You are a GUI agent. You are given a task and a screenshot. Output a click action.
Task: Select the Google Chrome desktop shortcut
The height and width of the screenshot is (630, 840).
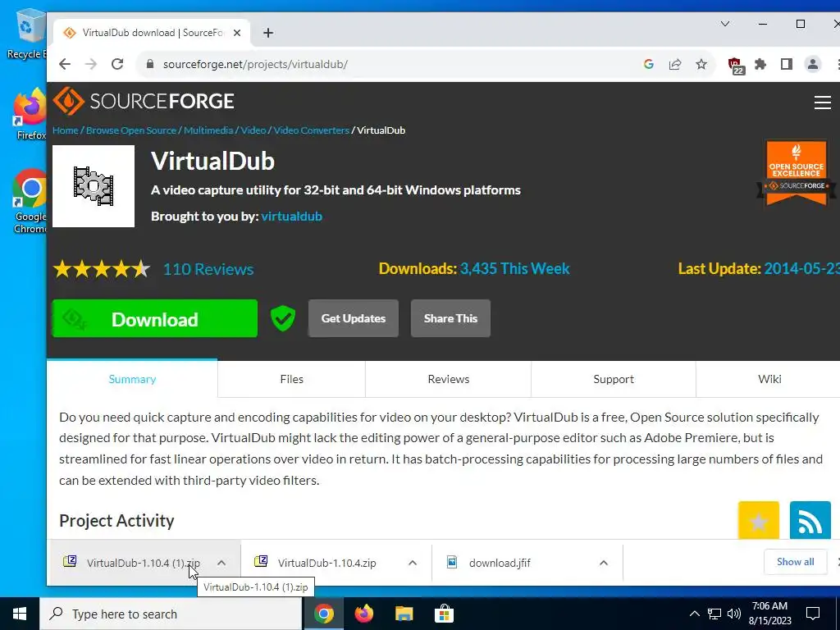click(x=30, y=202)
